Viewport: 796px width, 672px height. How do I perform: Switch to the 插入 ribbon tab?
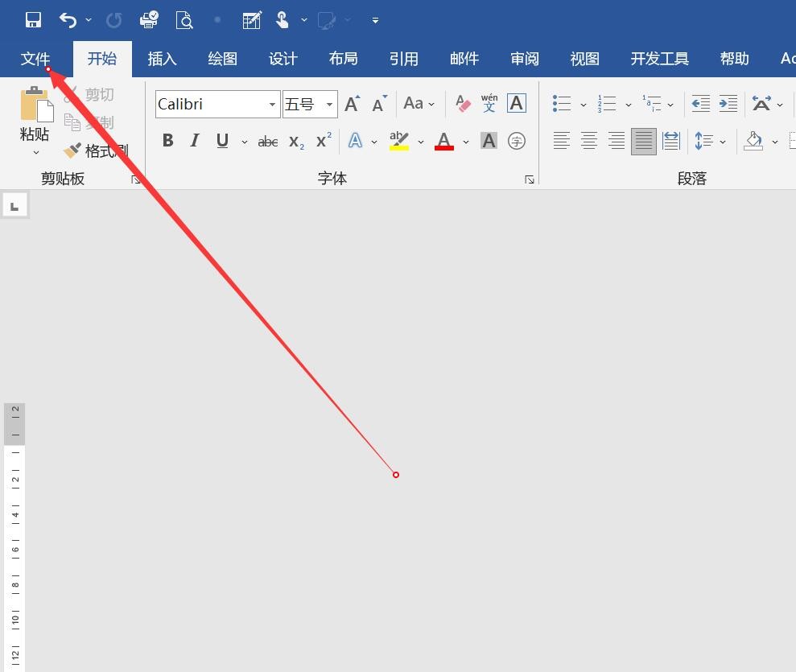coord(162,58)
